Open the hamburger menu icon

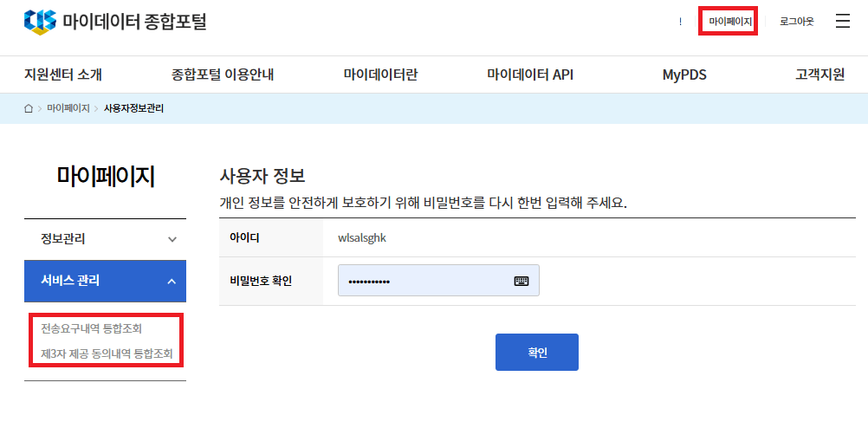pyautogui.click(x=843, y=22)
